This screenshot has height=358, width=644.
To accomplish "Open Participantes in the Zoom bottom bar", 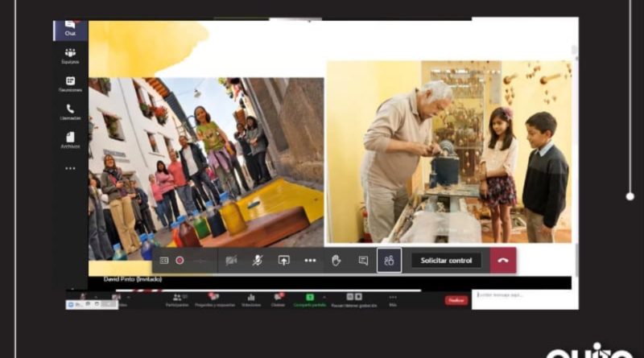I will [177, 300].
